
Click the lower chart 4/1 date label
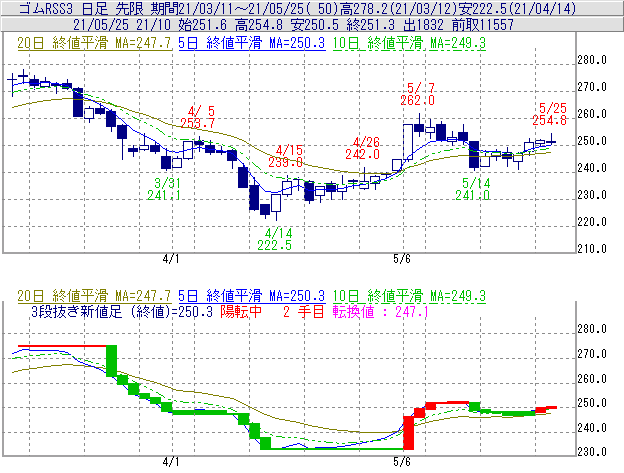[x=171, y=461]
